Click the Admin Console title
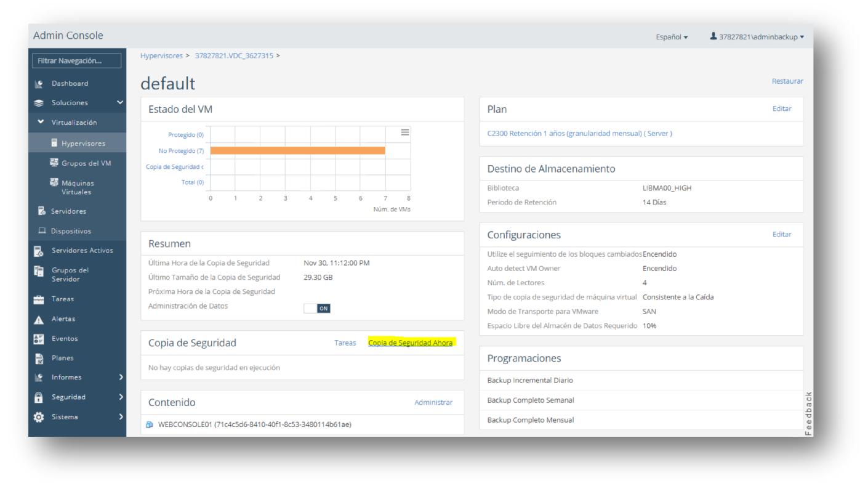 click(69, 35)
